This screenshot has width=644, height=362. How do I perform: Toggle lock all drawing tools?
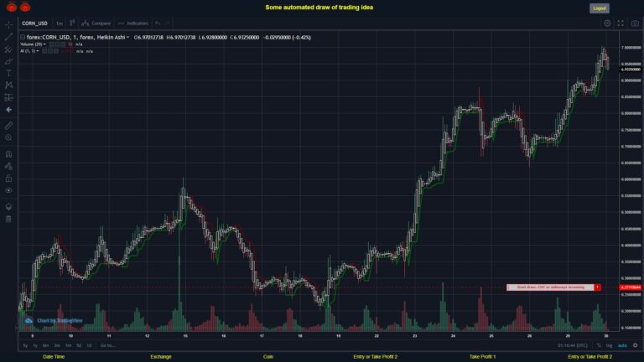[8, 178]
